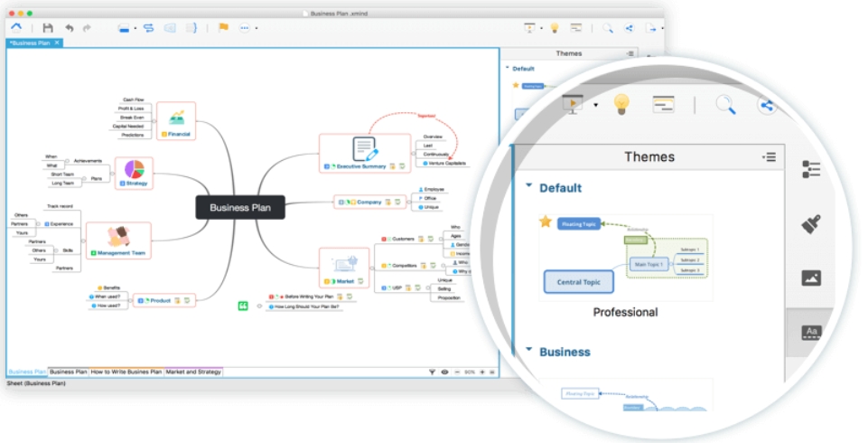Image resolution: width=868 pixels, height=443 pixels.
Task: Open Search magnifier in the small top toolbar
Action: pos(608,28)
